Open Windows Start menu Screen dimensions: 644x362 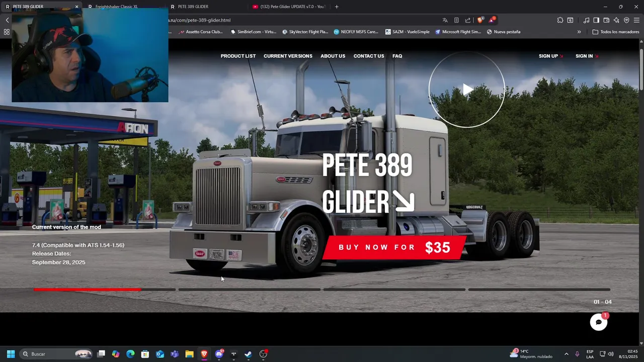[x=11, y=354]
